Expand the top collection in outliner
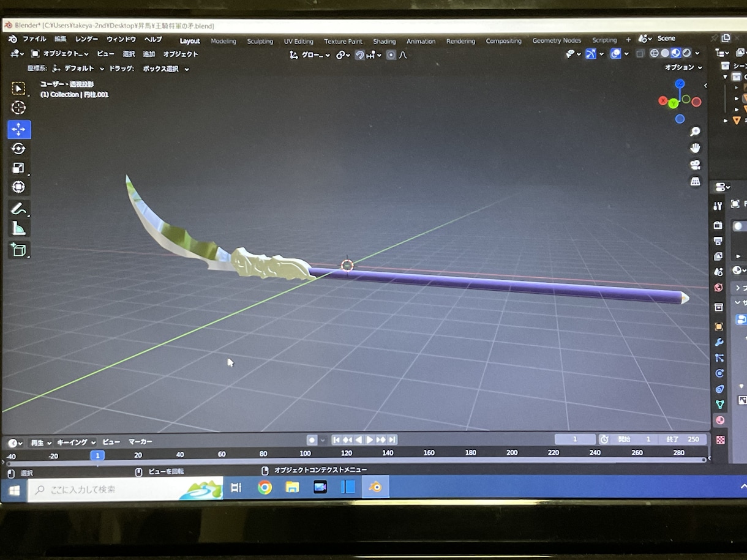This screenshot has width=747, height=560. (726, 77)
